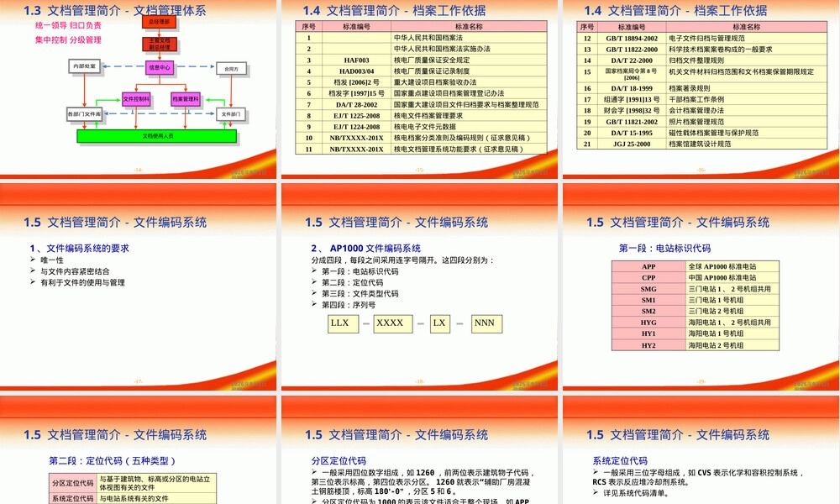Click the LLX code box
The image size is (840, 504).
pos(343,323)
